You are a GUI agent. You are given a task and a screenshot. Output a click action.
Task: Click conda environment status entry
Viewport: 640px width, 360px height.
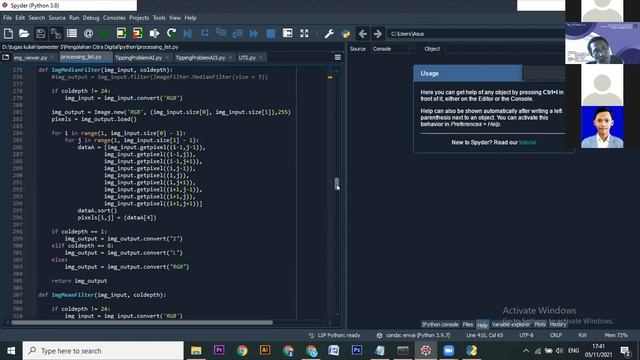[413, 335]
